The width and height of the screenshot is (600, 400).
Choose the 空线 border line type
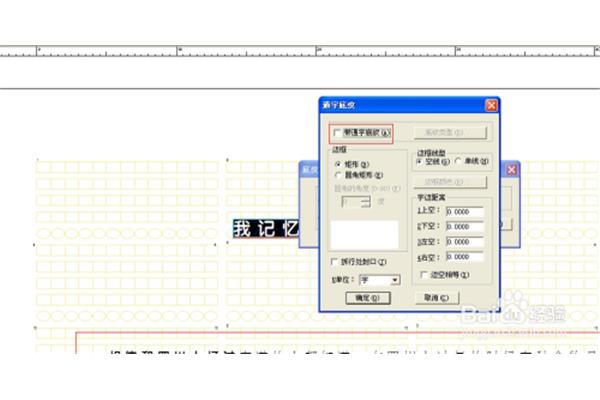point(419,162)
